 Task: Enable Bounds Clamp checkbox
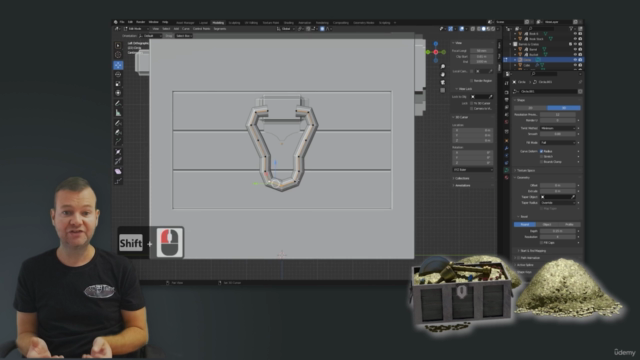pos(542,162)
